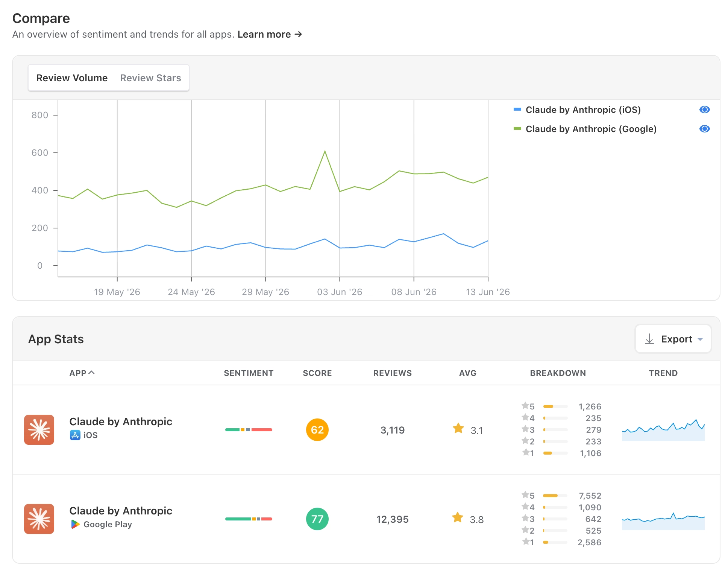Click the Google Play 4-star count 1,090

[x=590, y=507]
